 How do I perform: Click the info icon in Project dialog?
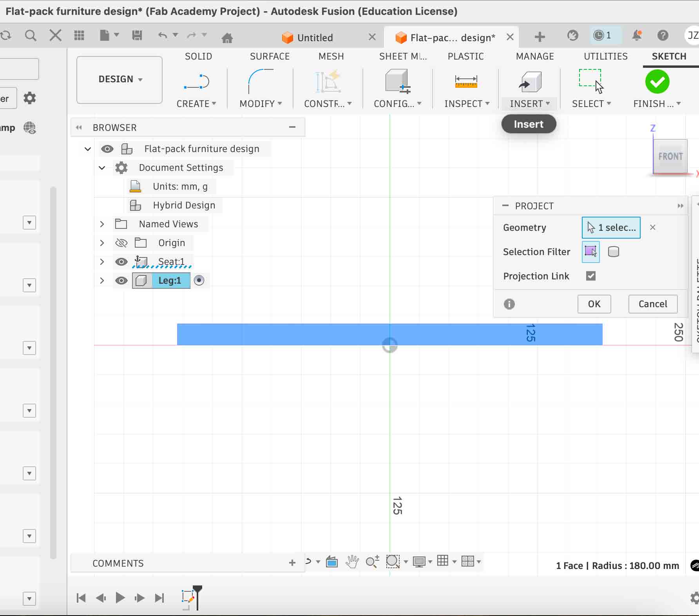point(509,304)
